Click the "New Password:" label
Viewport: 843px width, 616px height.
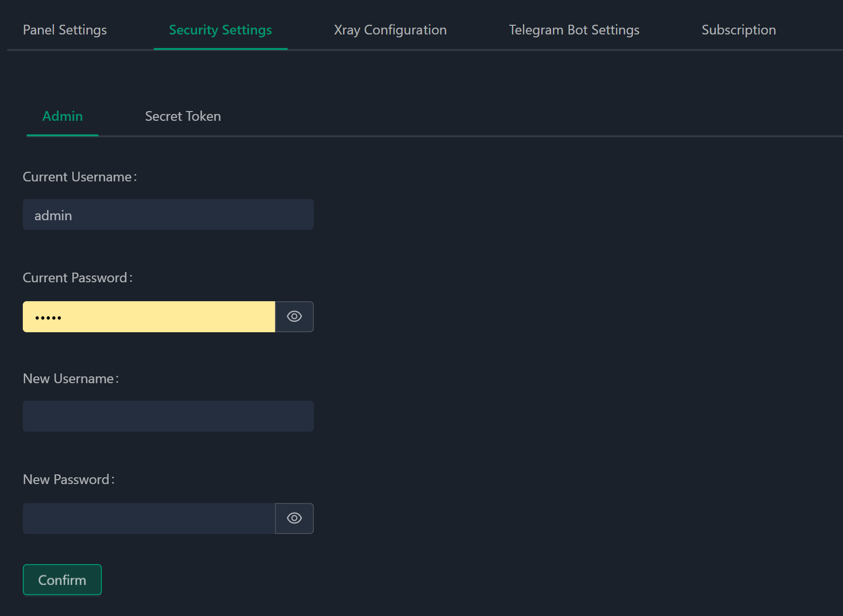pyautogui.click(x=69, y=480)
